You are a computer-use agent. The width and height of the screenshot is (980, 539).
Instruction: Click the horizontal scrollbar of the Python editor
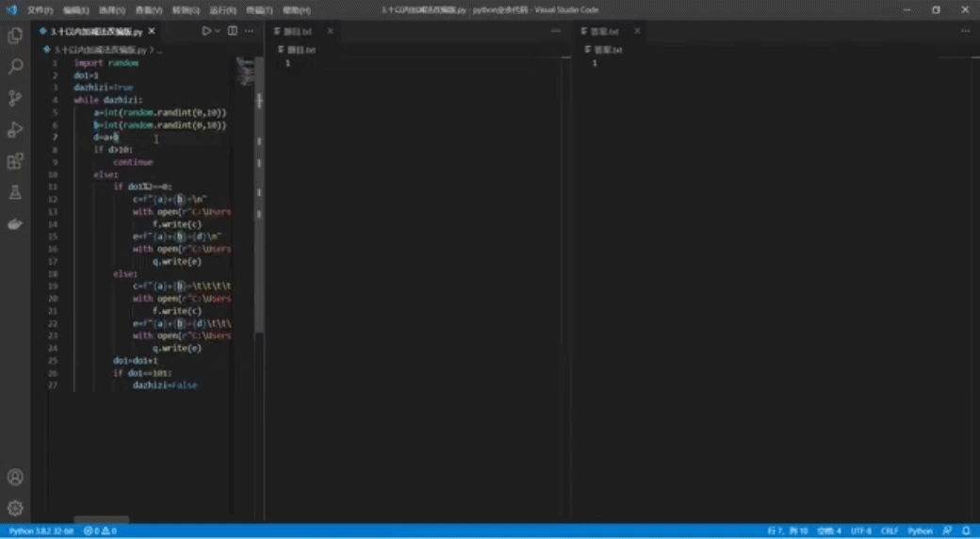tap(101, 519)
